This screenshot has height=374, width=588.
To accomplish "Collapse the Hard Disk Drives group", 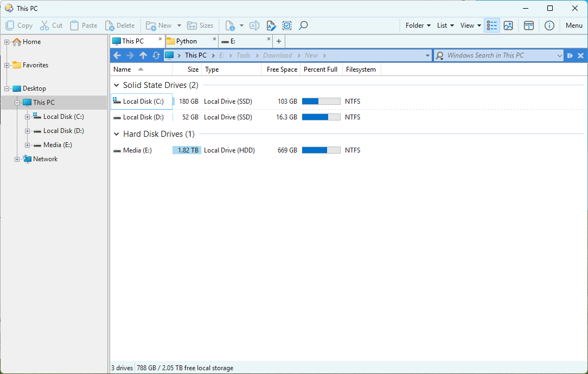I will (x=116, y=134).
